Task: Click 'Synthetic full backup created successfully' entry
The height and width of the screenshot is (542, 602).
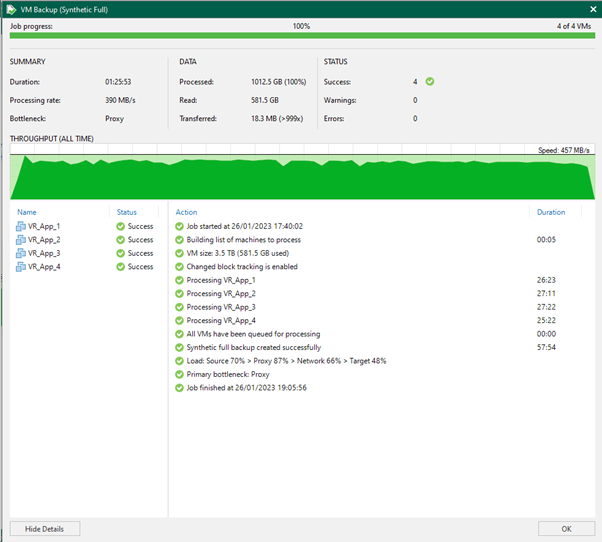Action: tap(254, 347)
